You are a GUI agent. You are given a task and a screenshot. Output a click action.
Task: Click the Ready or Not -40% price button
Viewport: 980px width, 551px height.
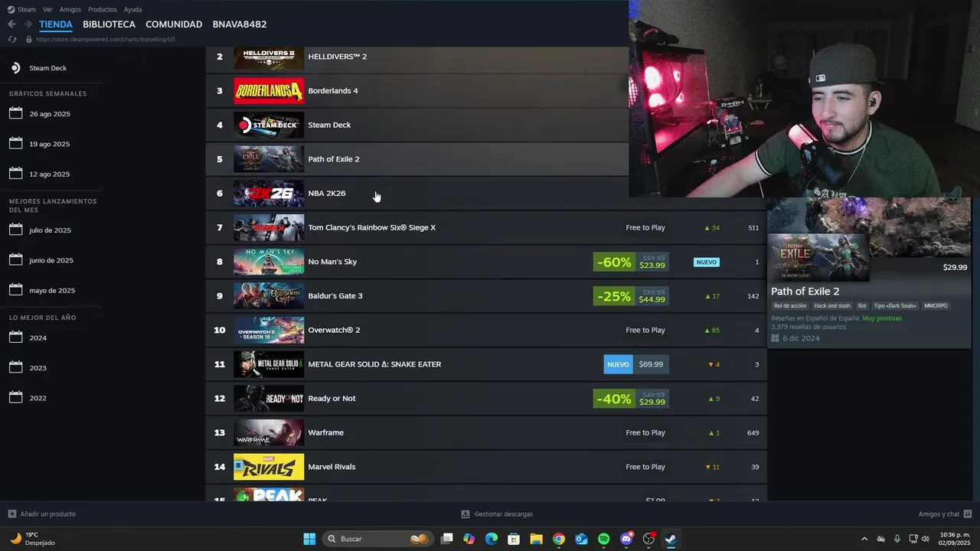(631, 399)
